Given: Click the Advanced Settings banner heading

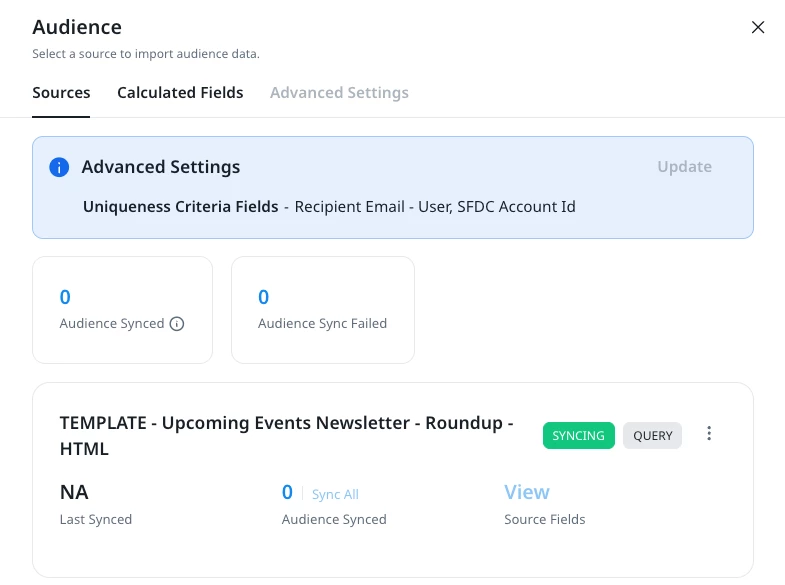Looking at the screenshot, I should (x=161, y=167).
